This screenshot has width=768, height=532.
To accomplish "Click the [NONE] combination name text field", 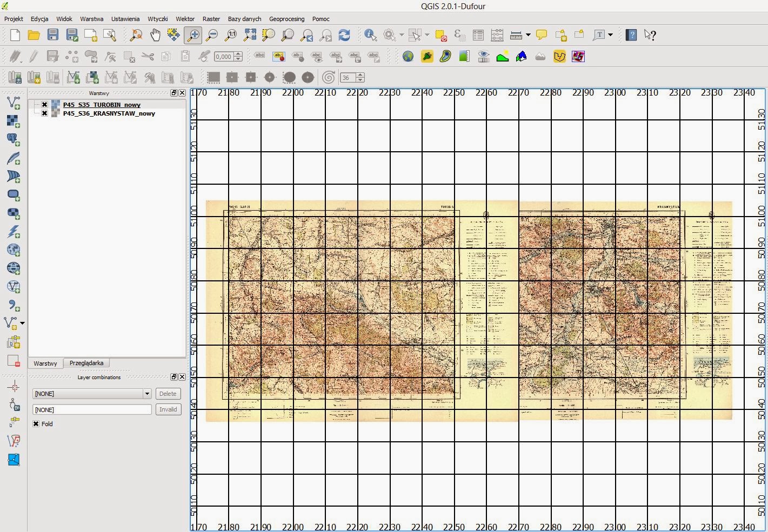I will (x=92, y=410).
